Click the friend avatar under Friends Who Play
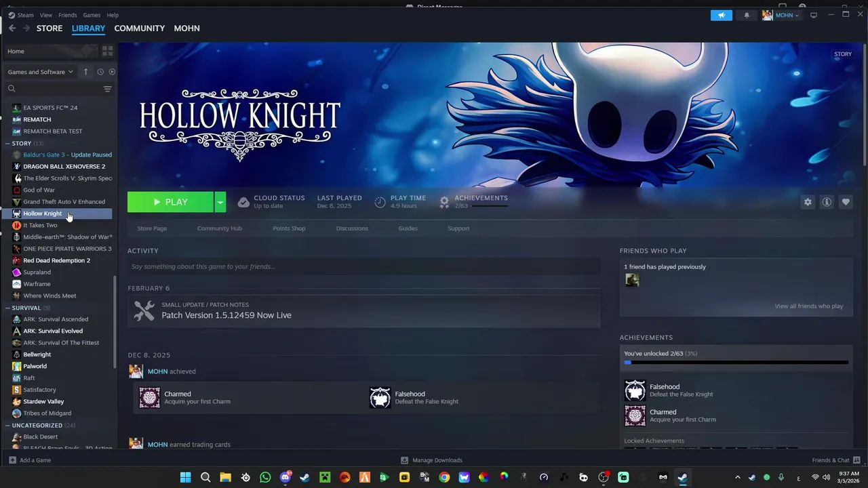868x488 pixels. (632, 280)
